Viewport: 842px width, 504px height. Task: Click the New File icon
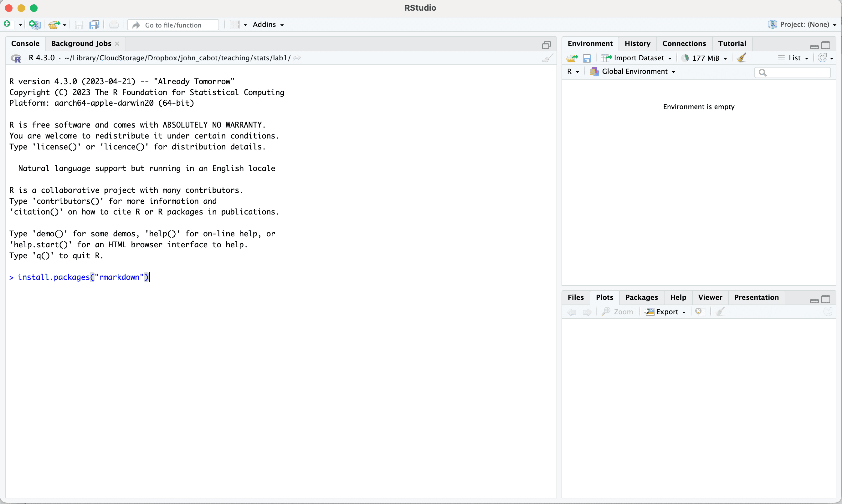(x=8, y=24)
